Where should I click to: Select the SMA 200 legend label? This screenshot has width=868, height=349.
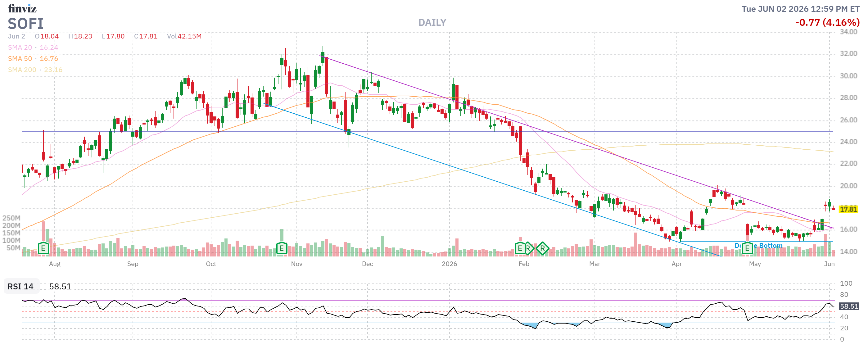[22, 70]
